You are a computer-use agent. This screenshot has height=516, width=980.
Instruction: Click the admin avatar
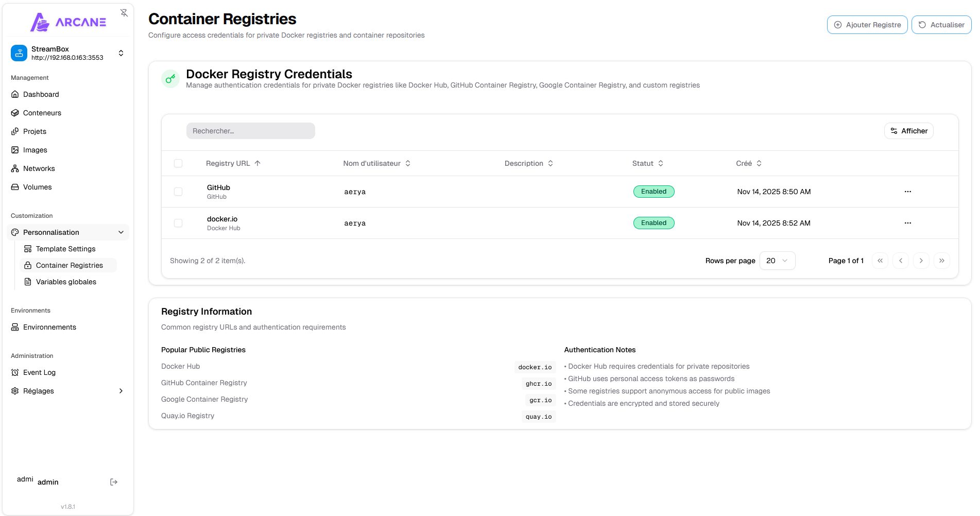click(x=25, y=479)
